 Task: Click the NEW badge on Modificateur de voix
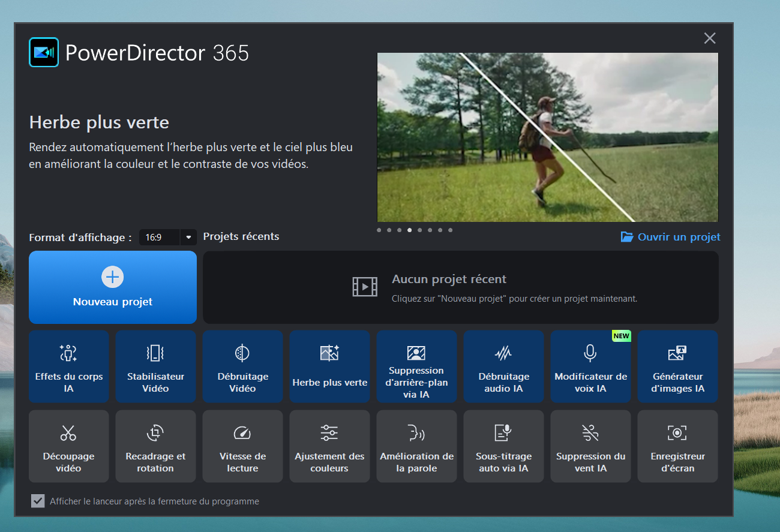(x=621, y=336)
